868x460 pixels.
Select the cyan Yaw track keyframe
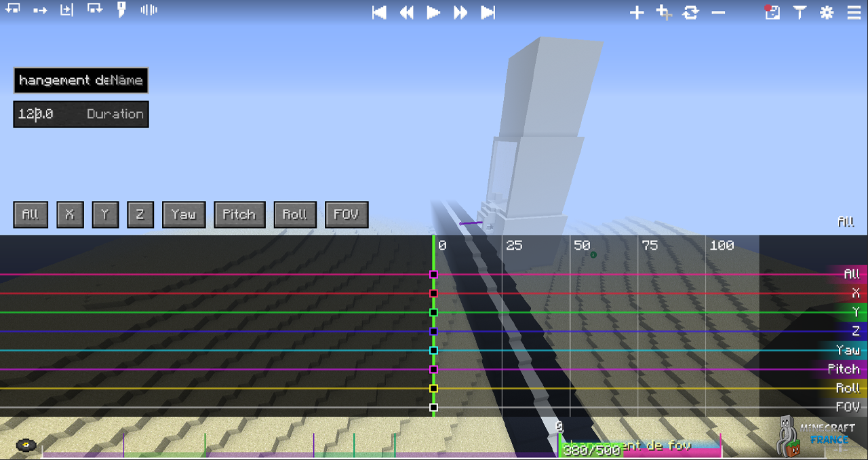(x=434, y=351)
